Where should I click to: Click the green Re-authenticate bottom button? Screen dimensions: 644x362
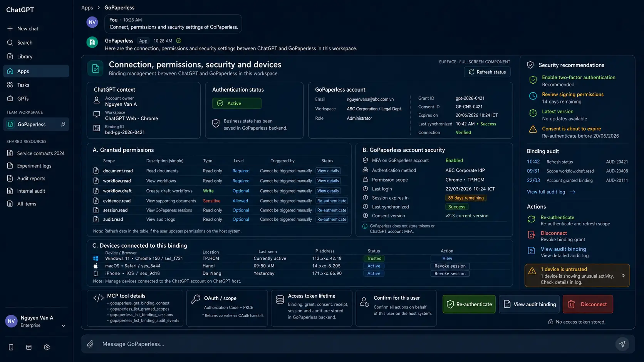(x=469, y=304)
